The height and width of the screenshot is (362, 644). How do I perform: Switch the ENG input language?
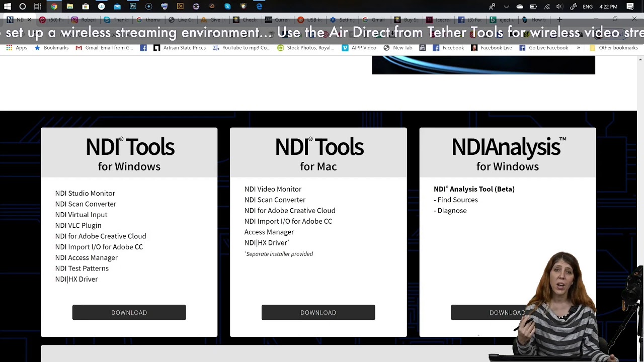click(x=588, y=7)
